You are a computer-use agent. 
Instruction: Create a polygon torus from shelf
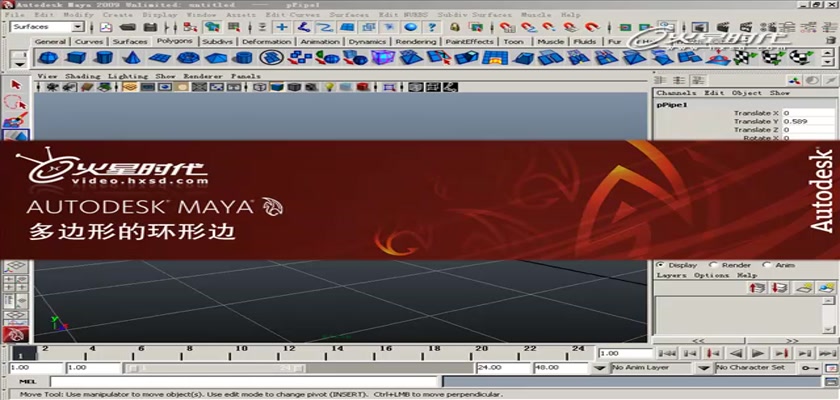188,57
